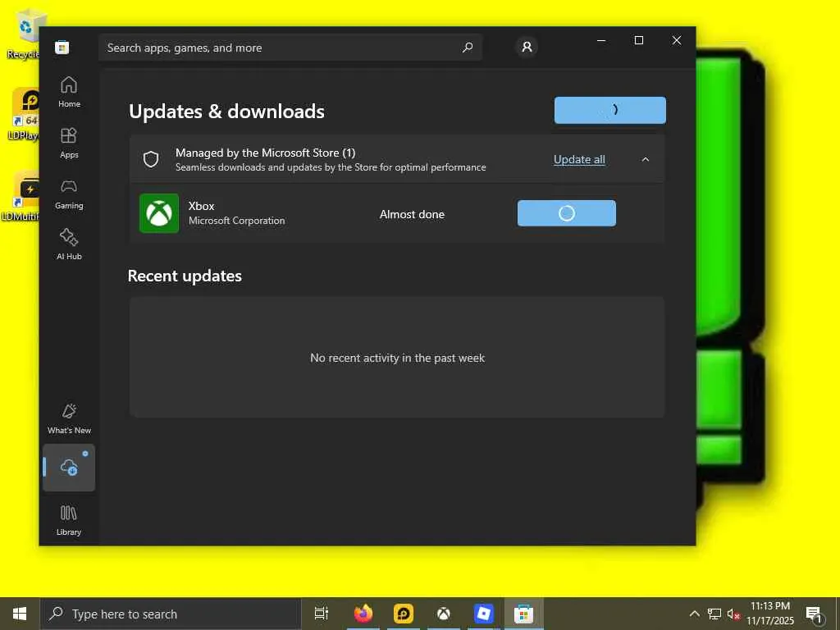Viewport: 840px width, 630px height.
Task: Click the Xbox app name text
Action: coord(202,206)
